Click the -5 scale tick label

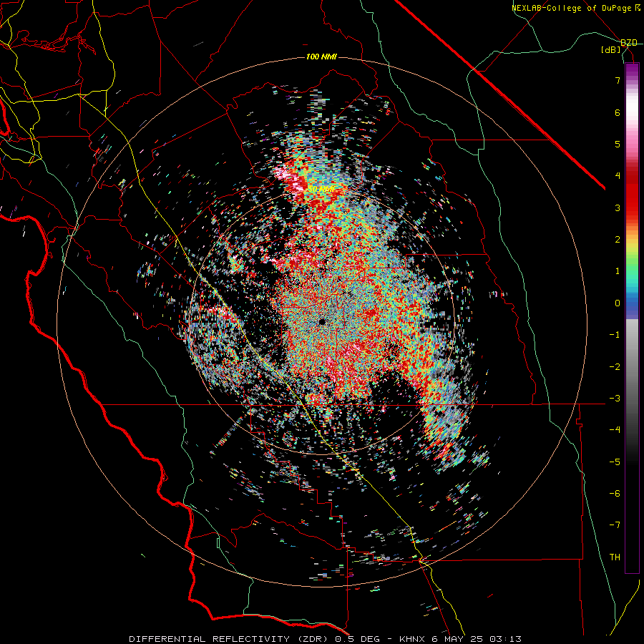pyautogui.click(x=615, y=462)
